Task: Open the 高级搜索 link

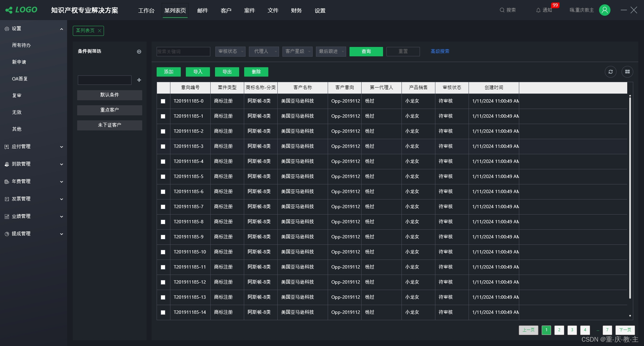Action: tap(440, 51)
